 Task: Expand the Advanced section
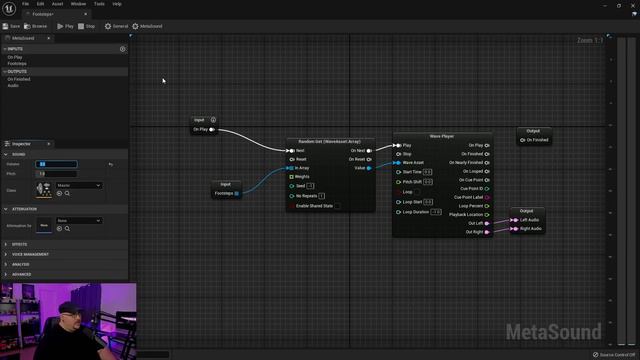coord(6,274)
